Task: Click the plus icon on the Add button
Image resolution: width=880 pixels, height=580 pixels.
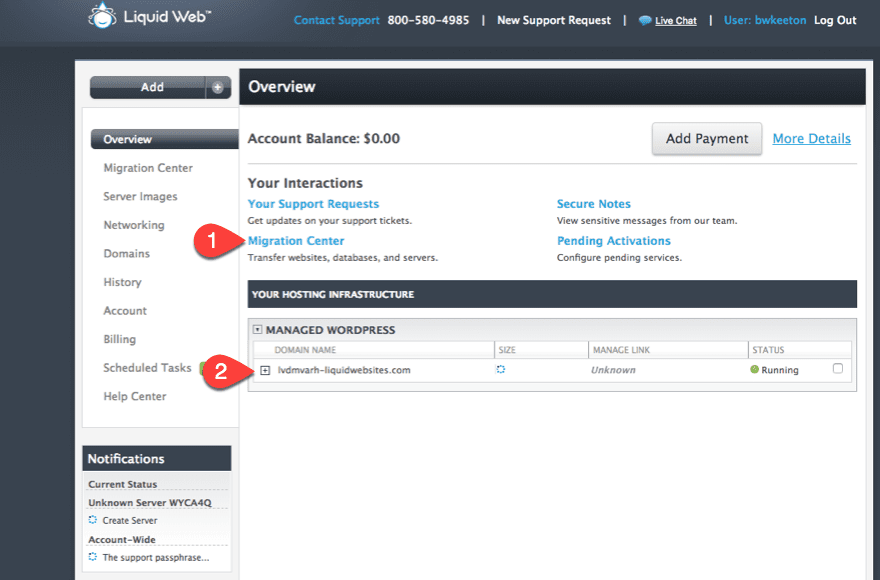Action: (218, 88)
